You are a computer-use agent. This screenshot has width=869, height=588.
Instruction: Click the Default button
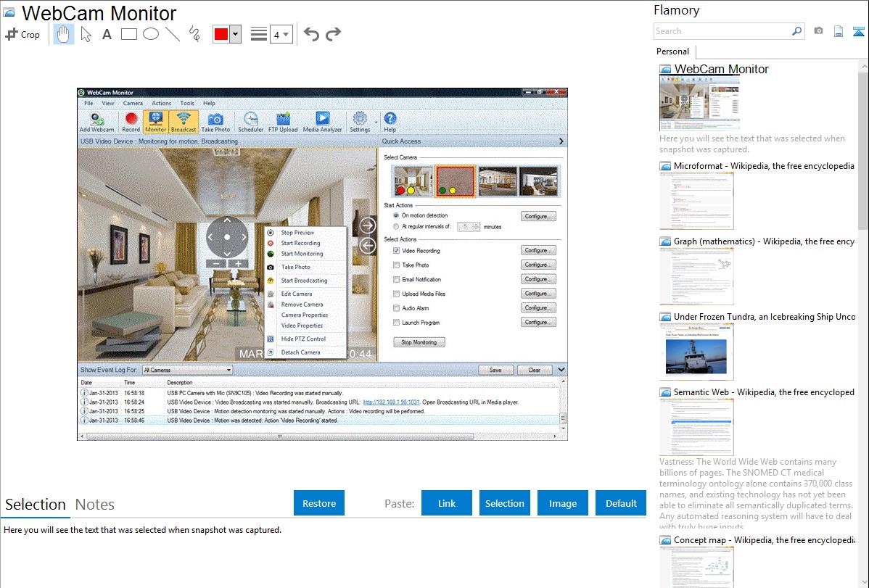tap(621, 503)
